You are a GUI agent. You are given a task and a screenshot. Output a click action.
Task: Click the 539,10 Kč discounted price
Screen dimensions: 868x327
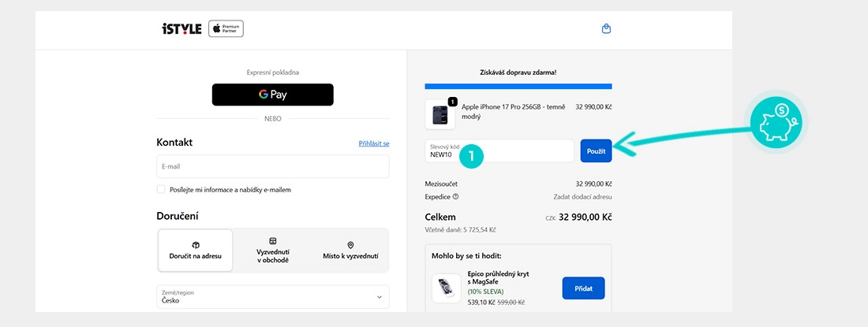480,303
